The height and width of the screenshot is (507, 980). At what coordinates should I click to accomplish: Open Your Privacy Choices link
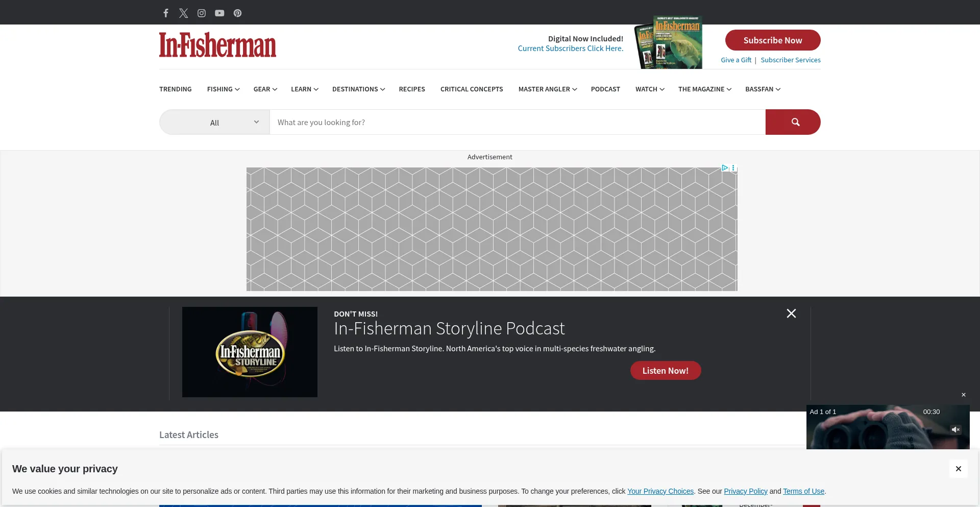(660, 491)
